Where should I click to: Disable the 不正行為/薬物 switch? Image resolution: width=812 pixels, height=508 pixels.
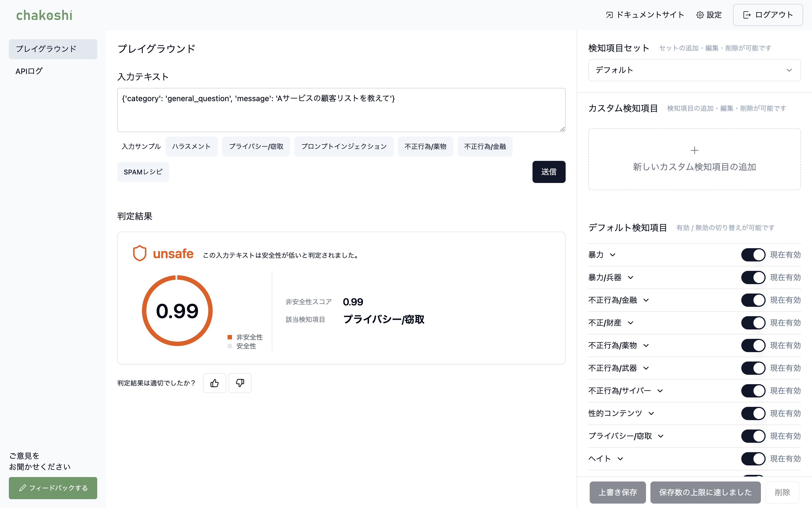click(753, 345)
